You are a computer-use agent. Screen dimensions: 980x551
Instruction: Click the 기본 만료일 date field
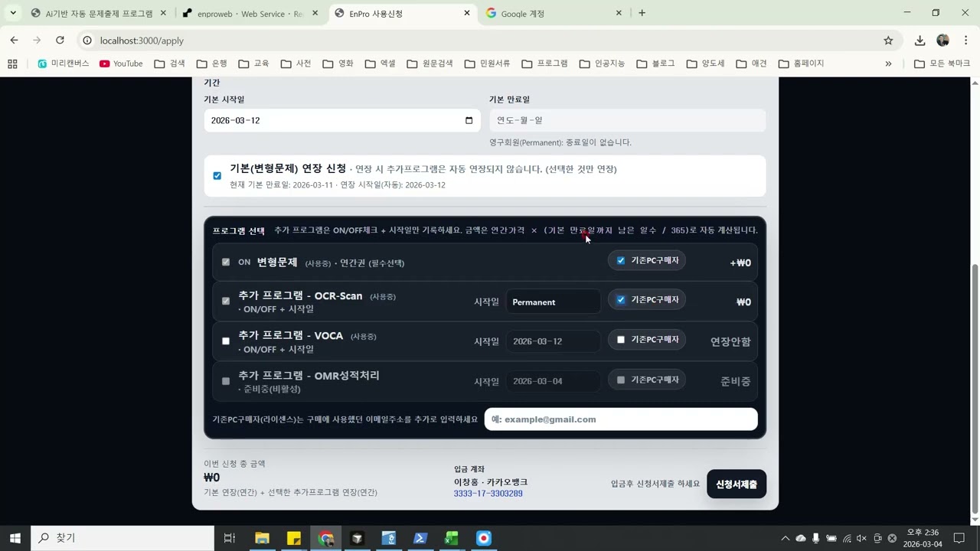click(628, 120)
